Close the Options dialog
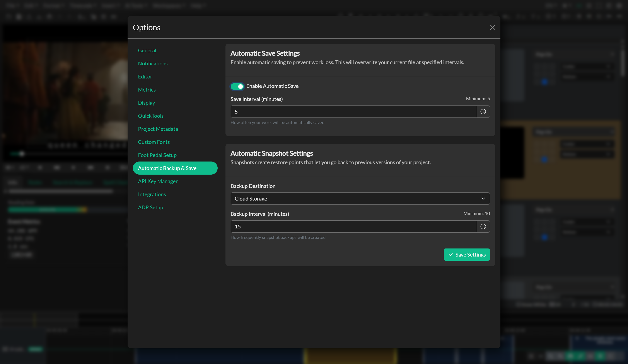Image resolution: width=628 pixels, height=364 pixels. click(x=492, y=27)
